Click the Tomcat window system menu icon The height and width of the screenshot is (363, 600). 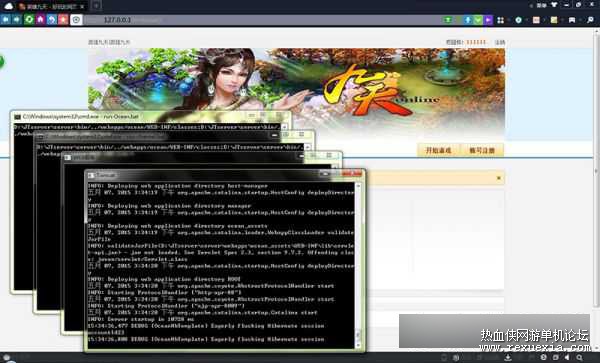point(91,175)
